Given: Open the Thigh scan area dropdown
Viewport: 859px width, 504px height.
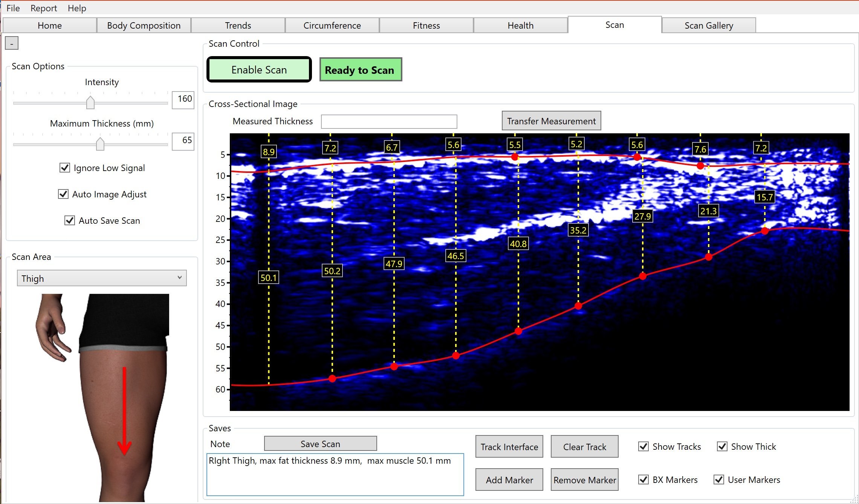Looking at the screenshot, I should tap(102, 278).
